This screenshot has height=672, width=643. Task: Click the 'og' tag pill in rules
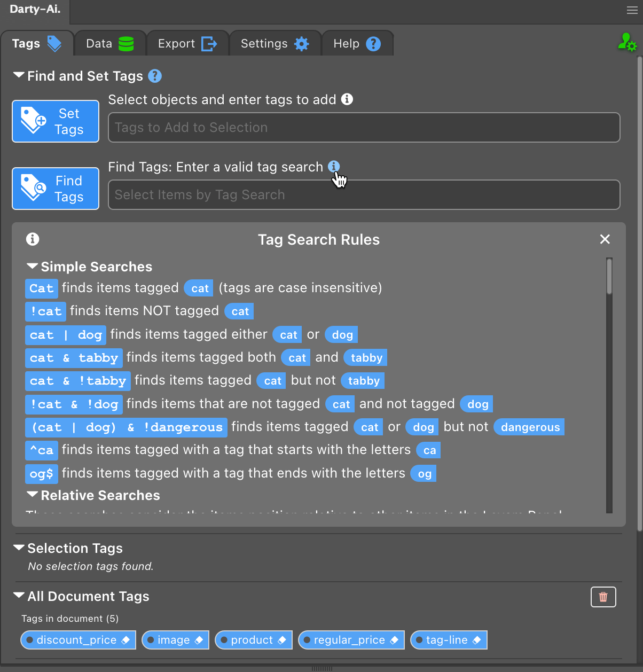coord(424,473)
